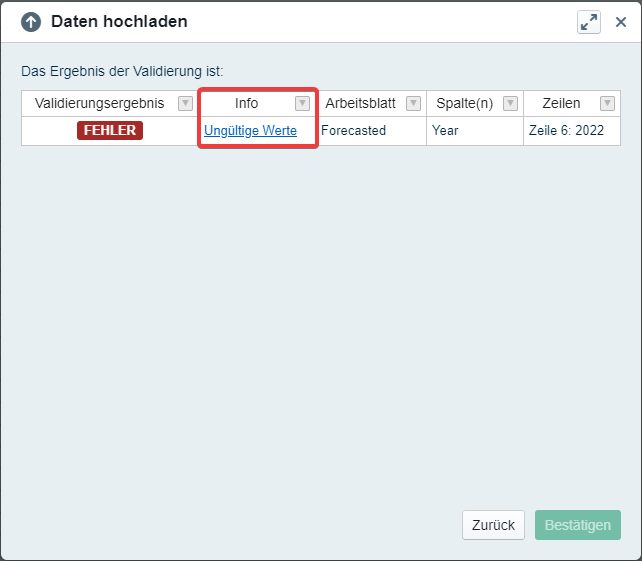Open the Validierungsergebnis column filter dropdown
This screenshot has width=642, height=561.
pyautogui.click(x=185, y=103)
